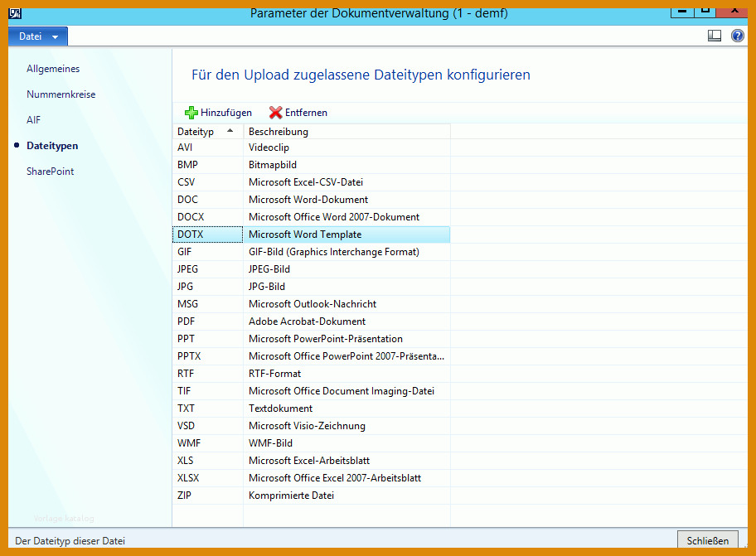Select the PDF file type cell
Image resolution: width=756 pixels, height=556 pixels.
(208, 322)
